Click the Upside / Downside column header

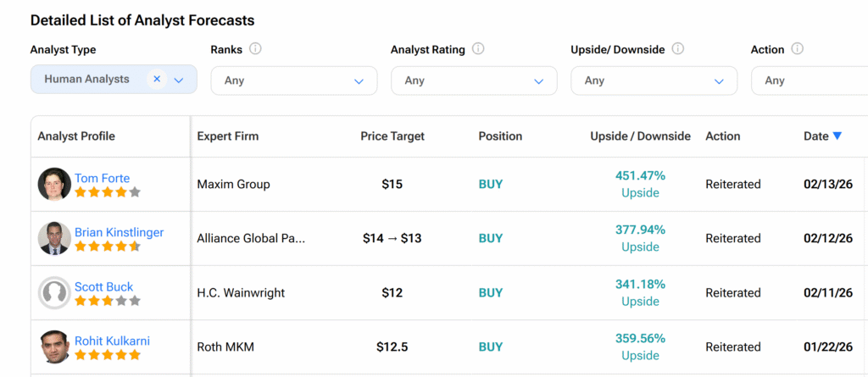(640, 136)
